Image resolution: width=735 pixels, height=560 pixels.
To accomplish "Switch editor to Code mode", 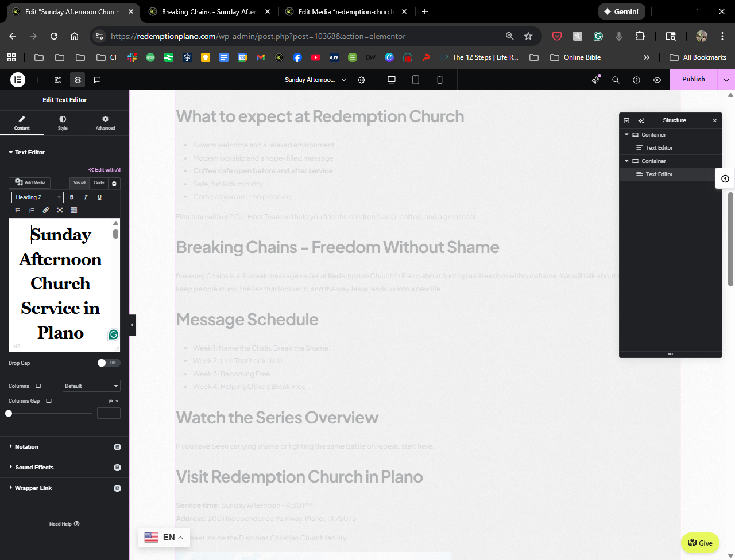I will point(99,183).
